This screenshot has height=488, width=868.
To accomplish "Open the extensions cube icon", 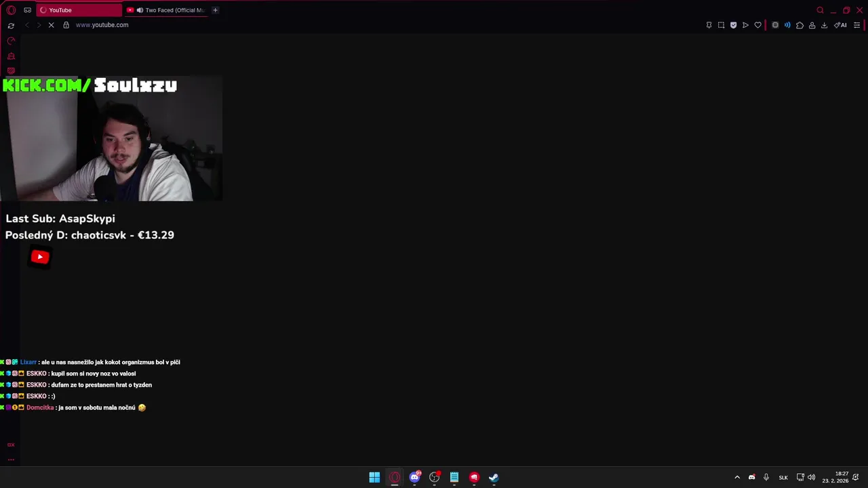I will 800,25.
